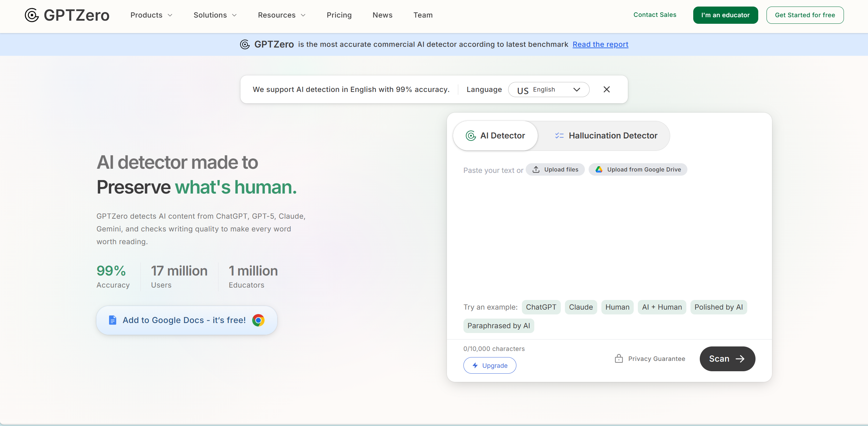868x426 pixels.
Task: Open the Privacy Guarantee link
Action: click(x=650, y=359)
